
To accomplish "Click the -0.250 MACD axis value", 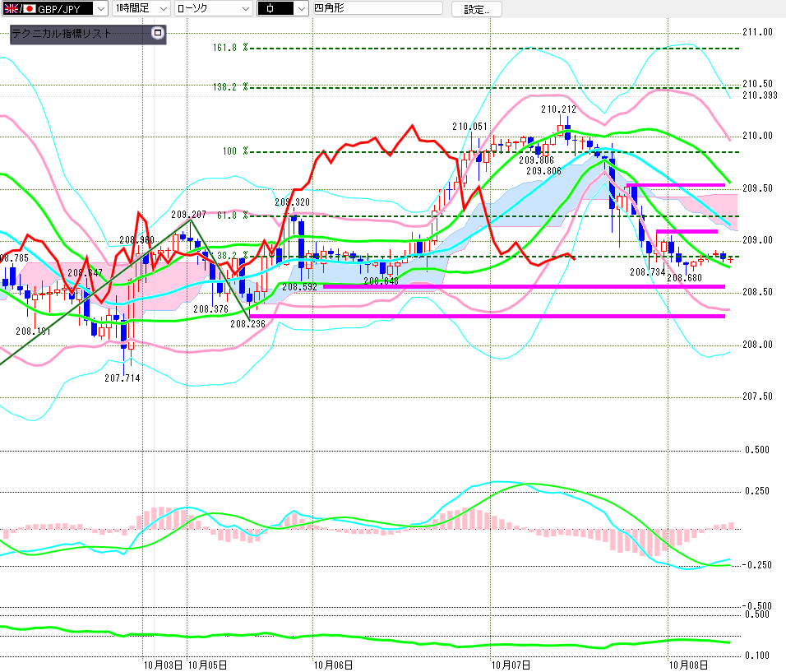I will (x=756, y=565).
